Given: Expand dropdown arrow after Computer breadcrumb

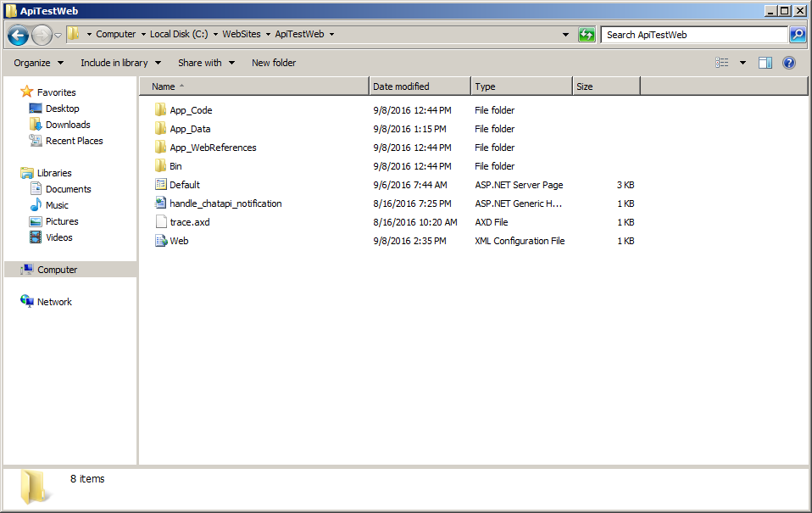Looking at the screenshot, I should pyautogui.click(x=143, y=35).
